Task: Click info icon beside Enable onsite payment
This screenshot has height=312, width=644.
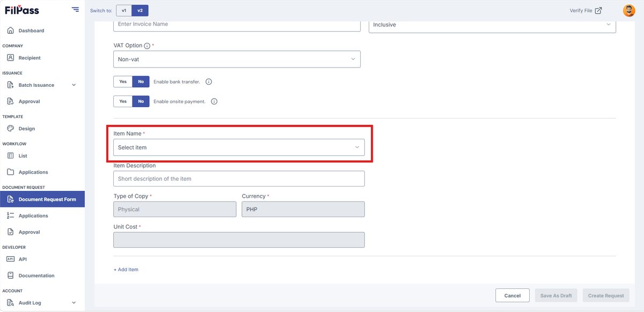Action: click(214, 101)
